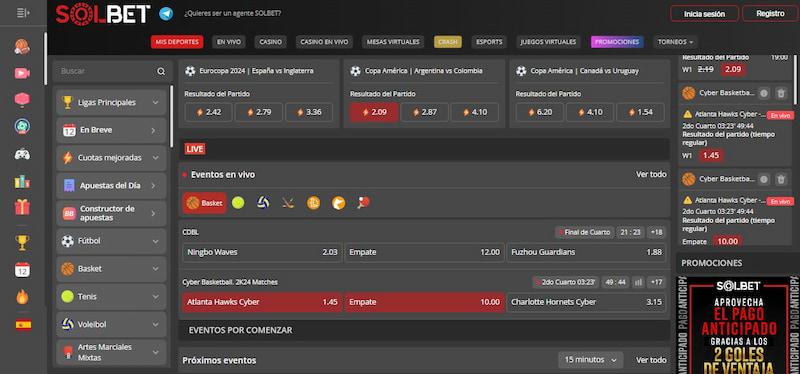
Task: Pick the 3.36 odds for España vs Inglaterra
Action: pos(309,112)
